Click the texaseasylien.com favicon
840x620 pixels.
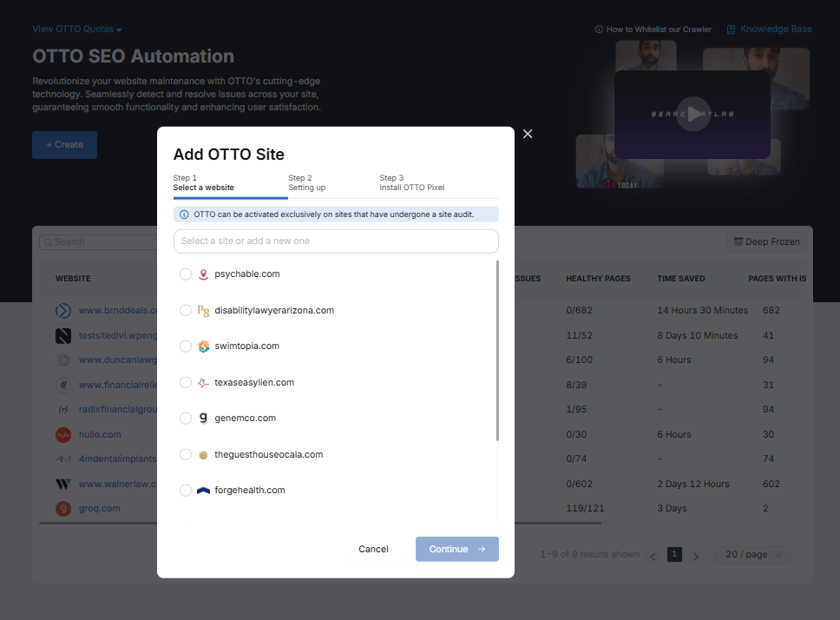pos(203,383)
